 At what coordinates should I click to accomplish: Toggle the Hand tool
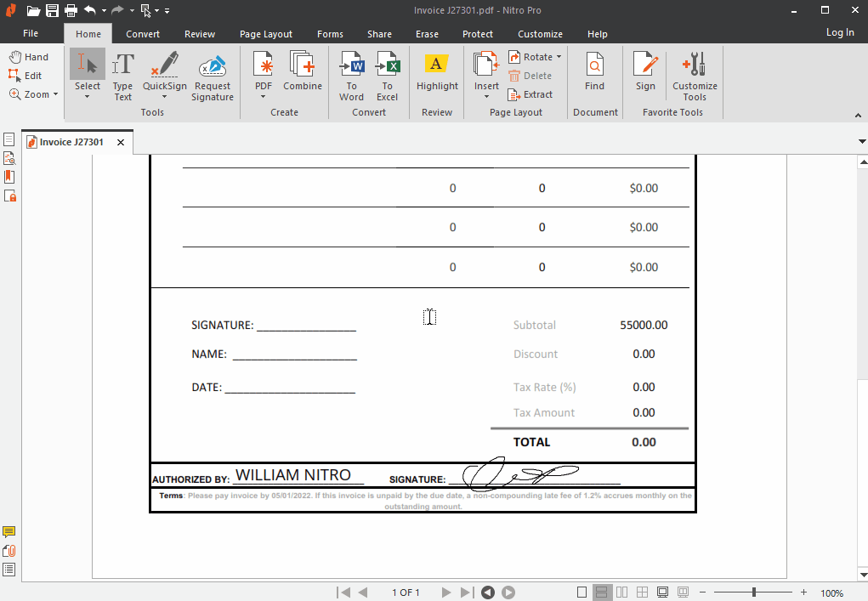click(x=29, y=57)
